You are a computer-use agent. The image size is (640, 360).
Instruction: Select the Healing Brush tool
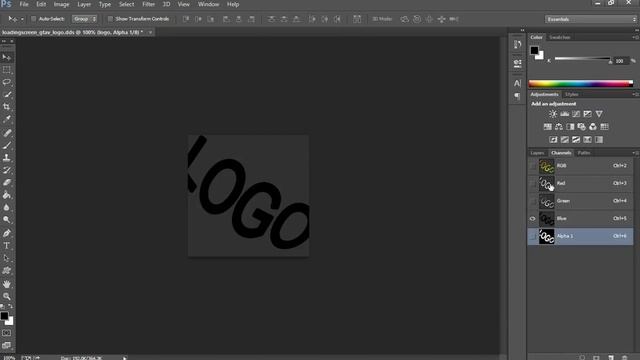click(x=7, y=133)
